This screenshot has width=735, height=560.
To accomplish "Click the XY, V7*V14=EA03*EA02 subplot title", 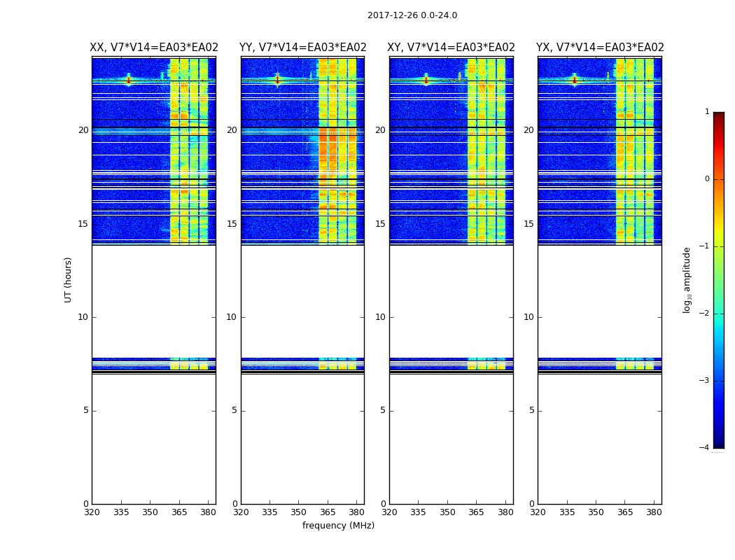I will (x=451, y=48).
